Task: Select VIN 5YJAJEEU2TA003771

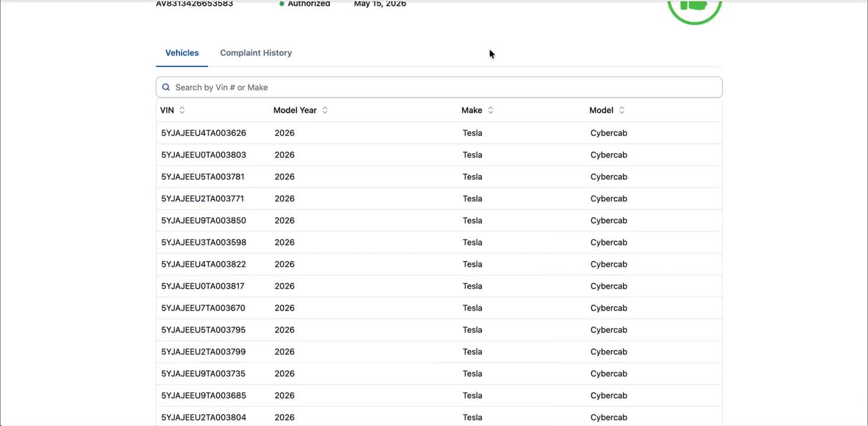Action: (x=202, y=199)
